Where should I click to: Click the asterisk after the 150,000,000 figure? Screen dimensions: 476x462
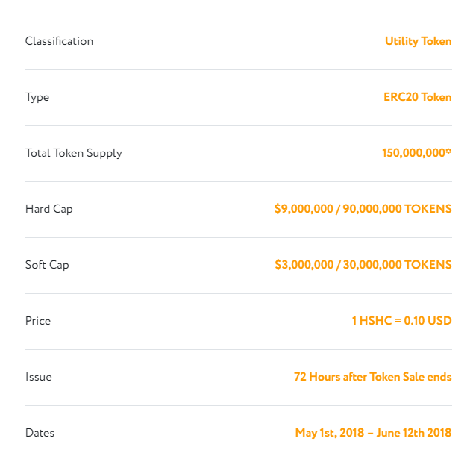click(x=449, y=152)
